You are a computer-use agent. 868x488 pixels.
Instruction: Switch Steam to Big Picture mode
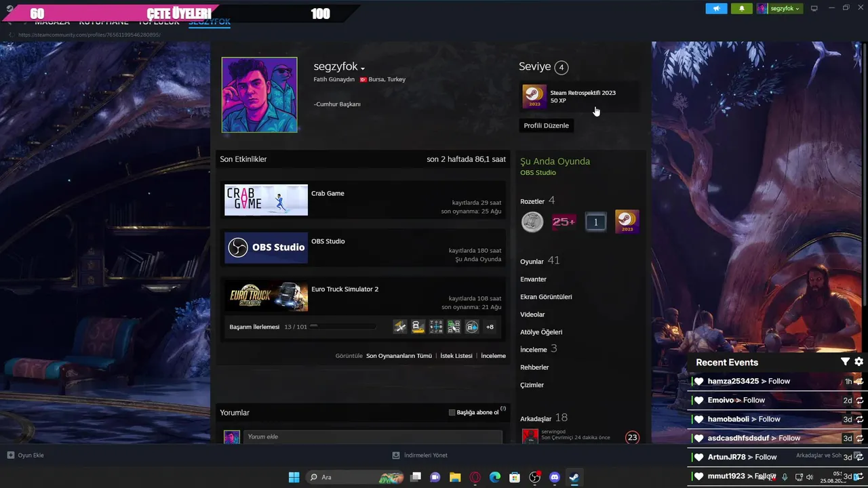[814, 9]
